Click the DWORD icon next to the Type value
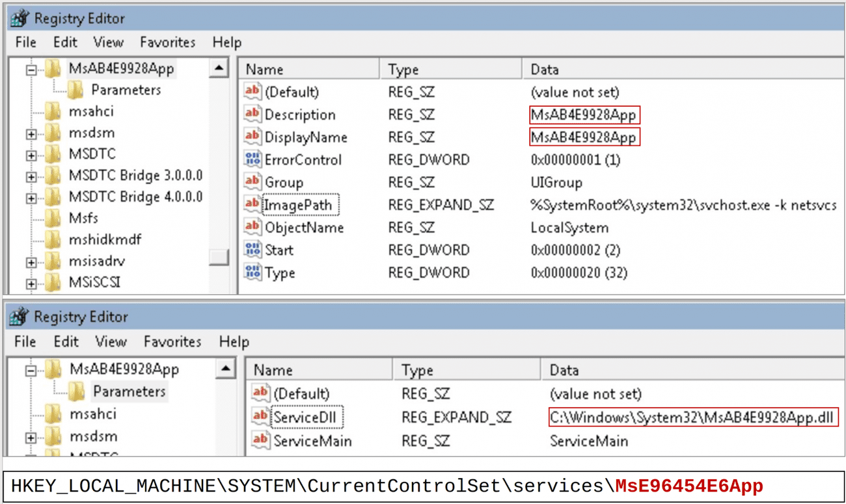The height and width of the screenshot is (504, 846). (252, 272)
